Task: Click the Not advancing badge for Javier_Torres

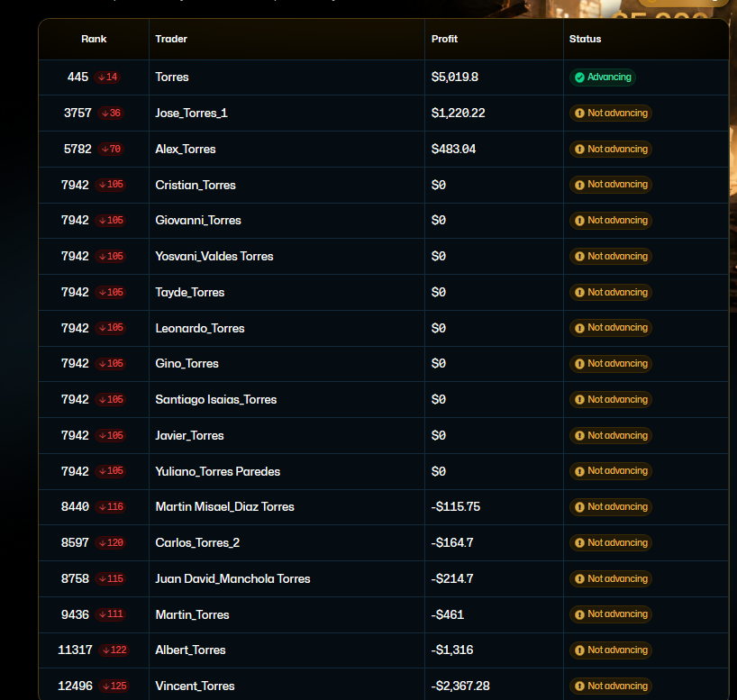Action: [x=611, y=435]
